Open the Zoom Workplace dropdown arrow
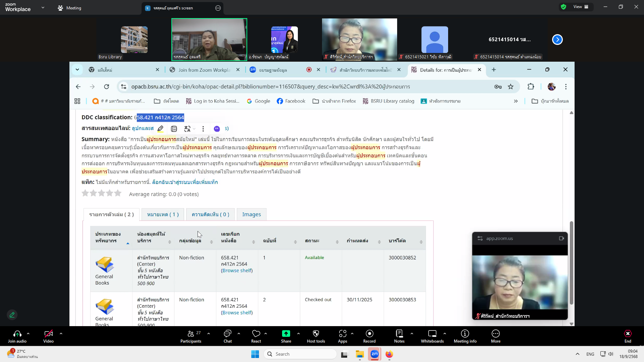 coord(43,7)
